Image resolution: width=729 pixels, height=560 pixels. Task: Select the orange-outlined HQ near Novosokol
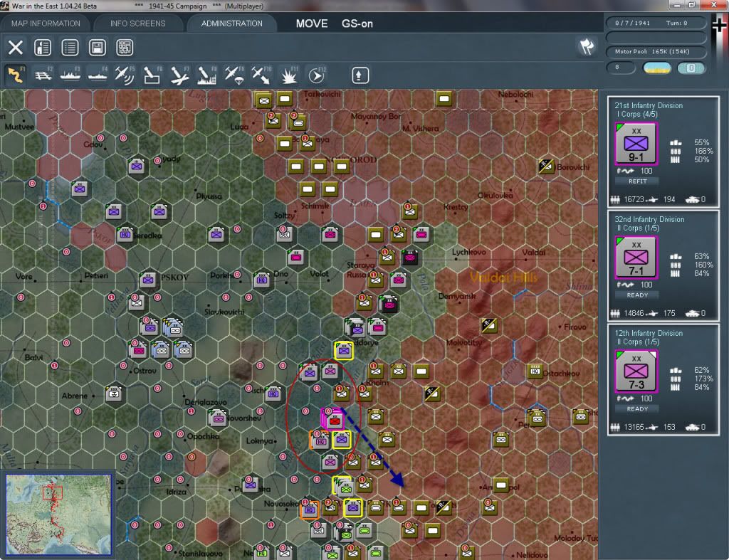click(x=310, y=509)
